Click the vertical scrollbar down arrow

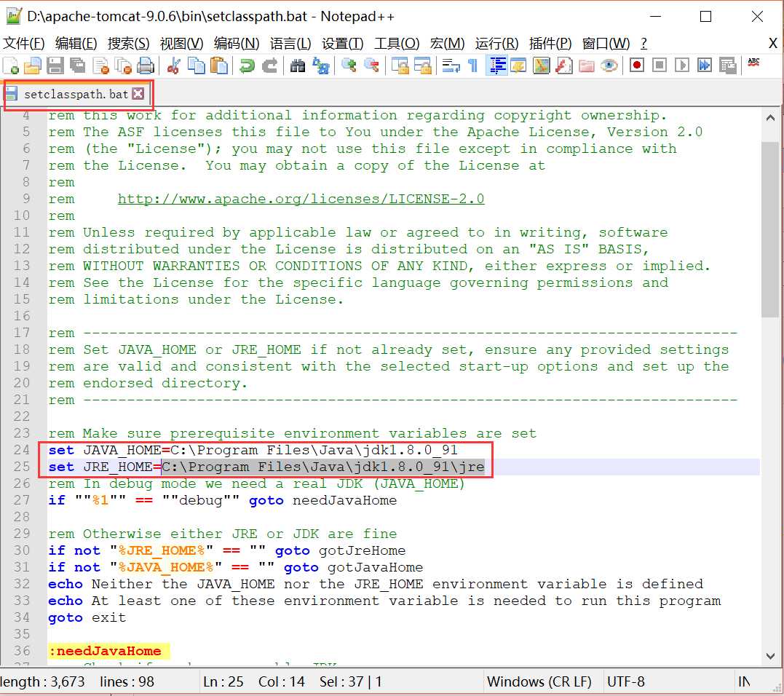pyautogui.click(x=770, y=655)
